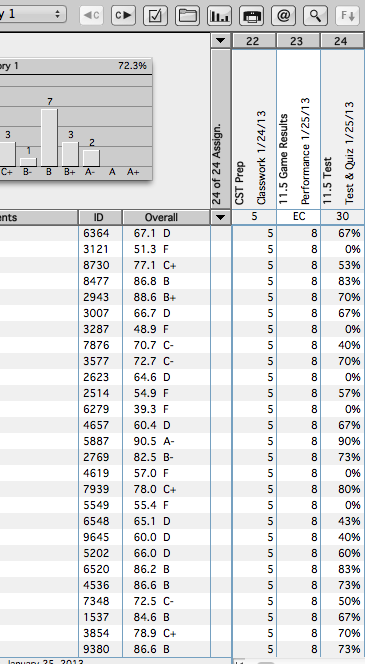Click overall grade 78.9 C+
This screenshot has width=365, height=664.
155,634
